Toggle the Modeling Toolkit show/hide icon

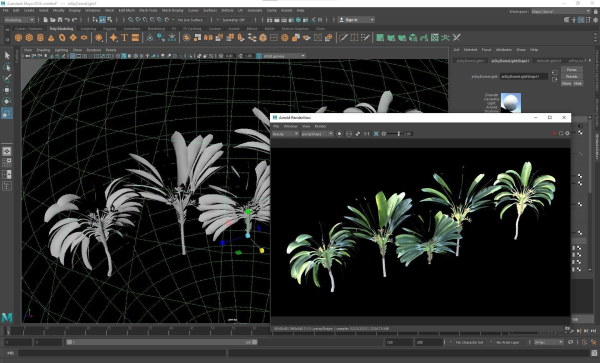coord(567,20)
